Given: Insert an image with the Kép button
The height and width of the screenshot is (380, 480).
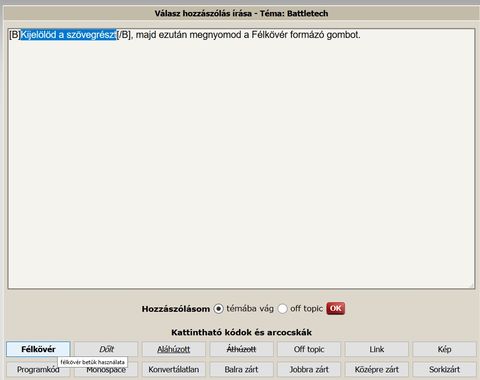Looking at the screenshot, I should (x=444, y=349).
